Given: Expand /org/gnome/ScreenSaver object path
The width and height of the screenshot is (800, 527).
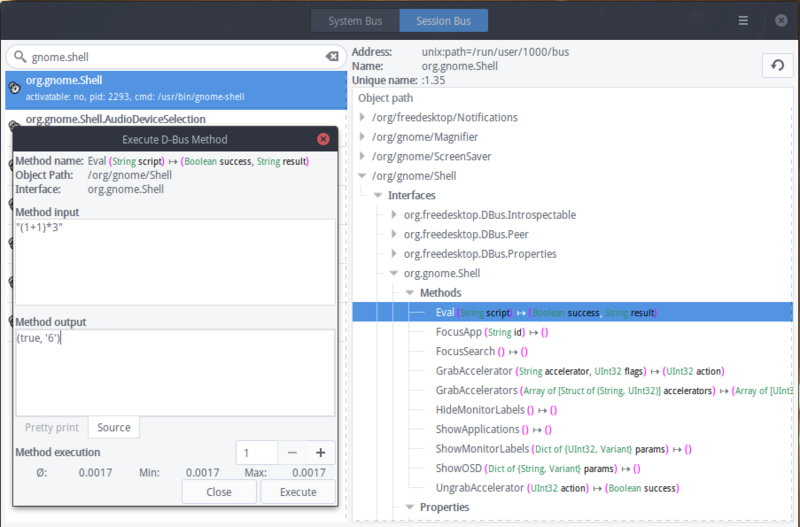Looking at the screenshot, I should click(x=362, y=156).
